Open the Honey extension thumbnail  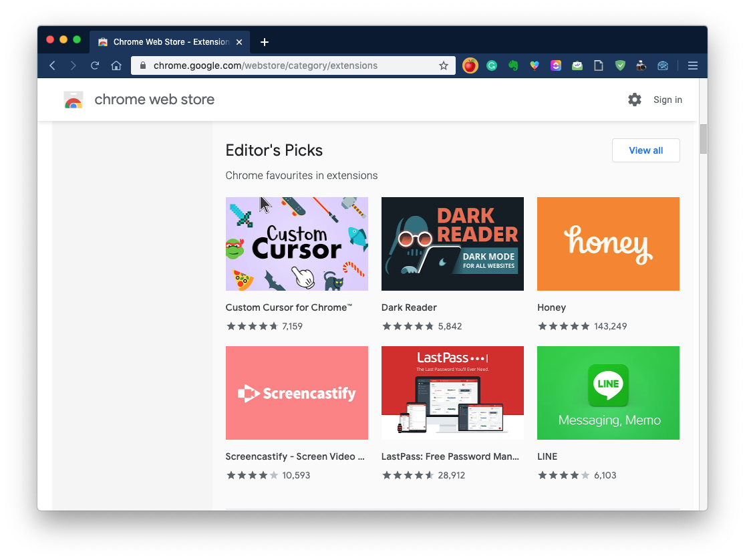[608, 244]
